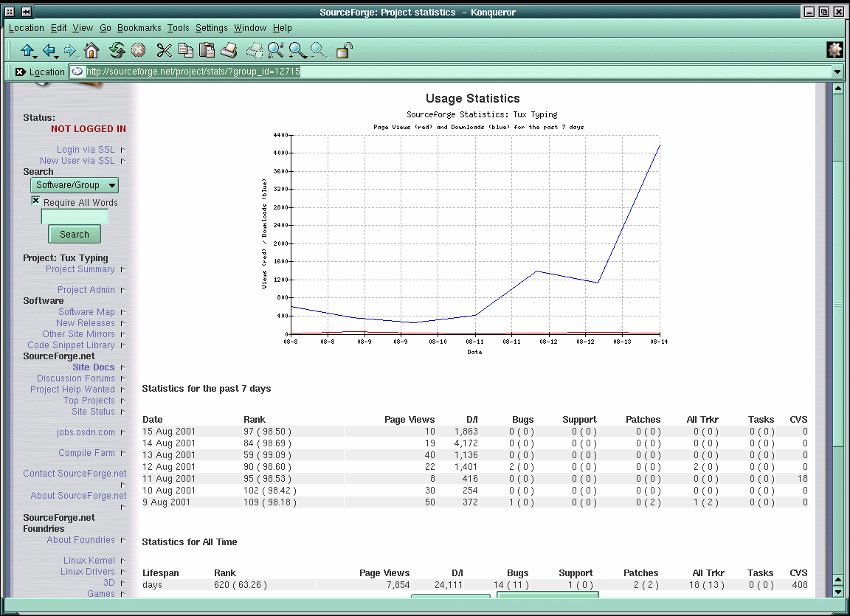Go forward with the Forward arrow
Screen dimensions: 850x616
pyautogui.click(x=70, y=51)
